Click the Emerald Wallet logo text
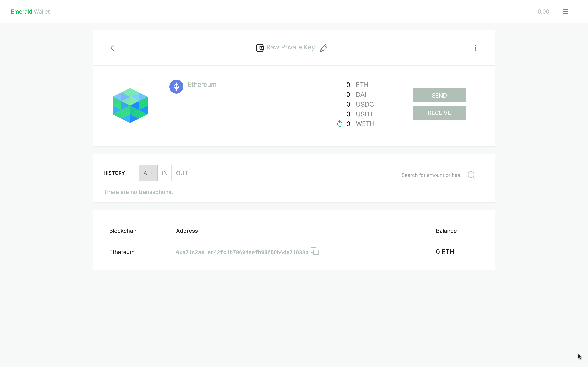This screenshot has height=367, width=588. point(30,12)
